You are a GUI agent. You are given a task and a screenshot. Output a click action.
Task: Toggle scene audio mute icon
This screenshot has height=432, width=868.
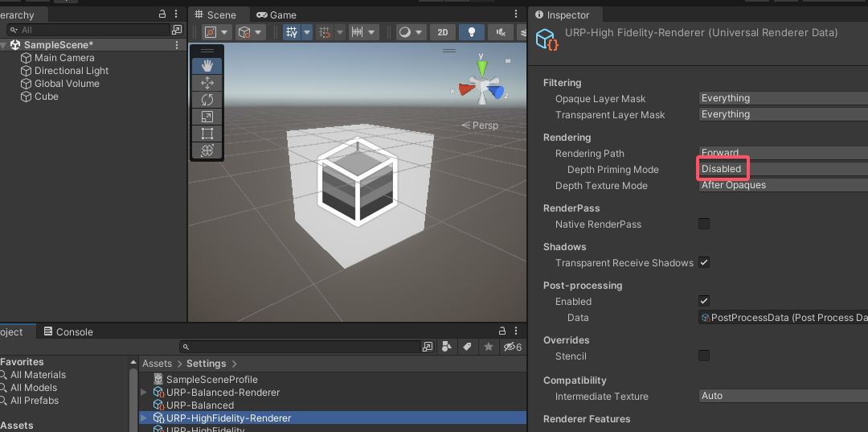point(501,32)
